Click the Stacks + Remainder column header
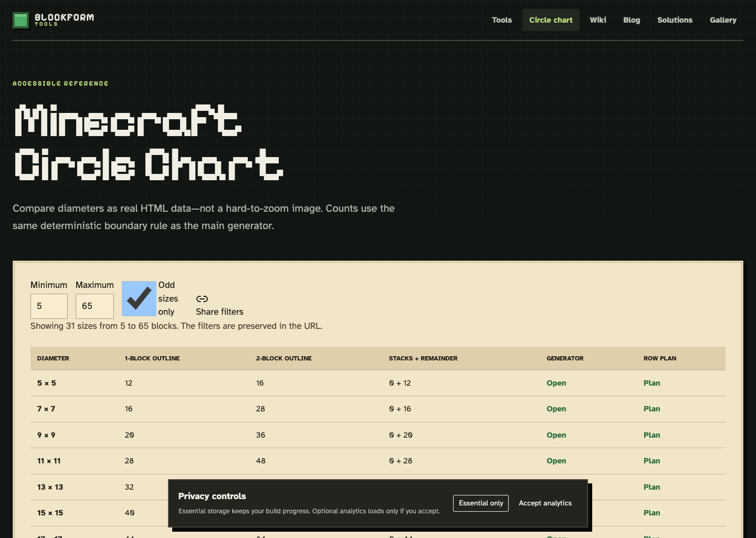The width and height of the screenshot is (756, 538). (423, 358)
